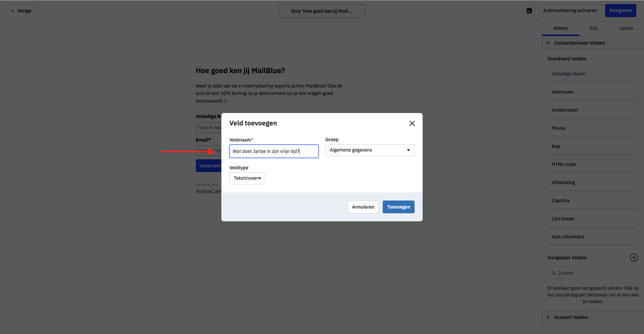Image resolution: width=644 pixels, height=334 pixels.
Task: Add a custom field with plus icon
Action: pos(634,258)
